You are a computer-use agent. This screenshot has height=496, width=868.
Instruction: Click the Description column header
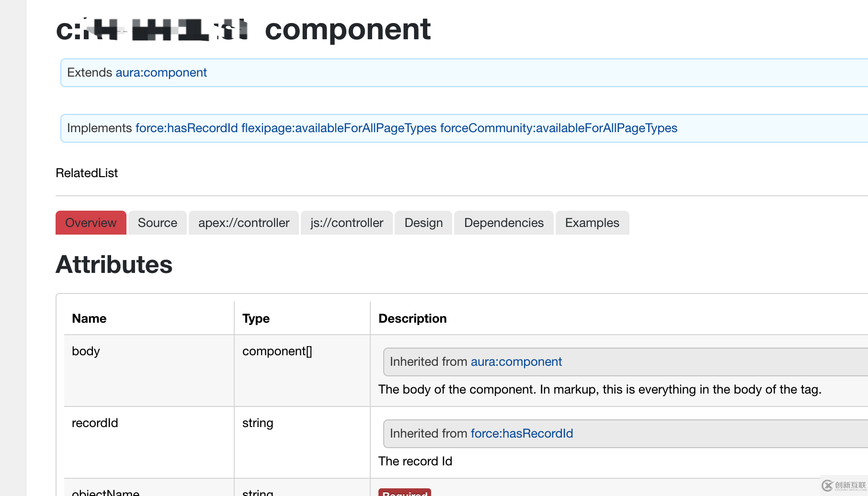pyautogui.click(x=412, y=318)
